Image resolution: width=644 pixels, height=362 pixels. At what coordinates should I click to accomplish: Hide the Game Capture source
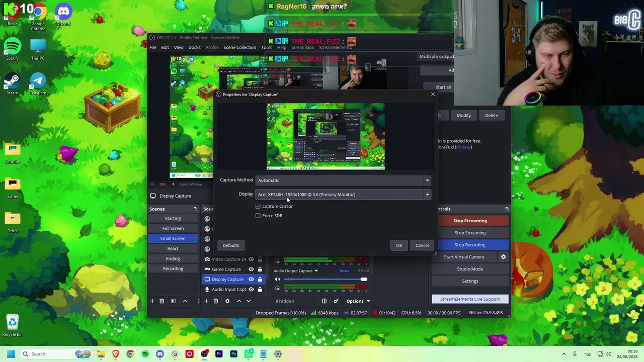[251, 269]
